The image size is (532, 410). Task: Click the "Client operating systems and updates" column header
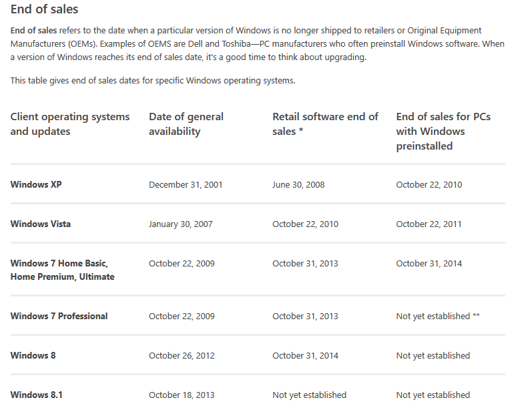click(x=70, y=124)
